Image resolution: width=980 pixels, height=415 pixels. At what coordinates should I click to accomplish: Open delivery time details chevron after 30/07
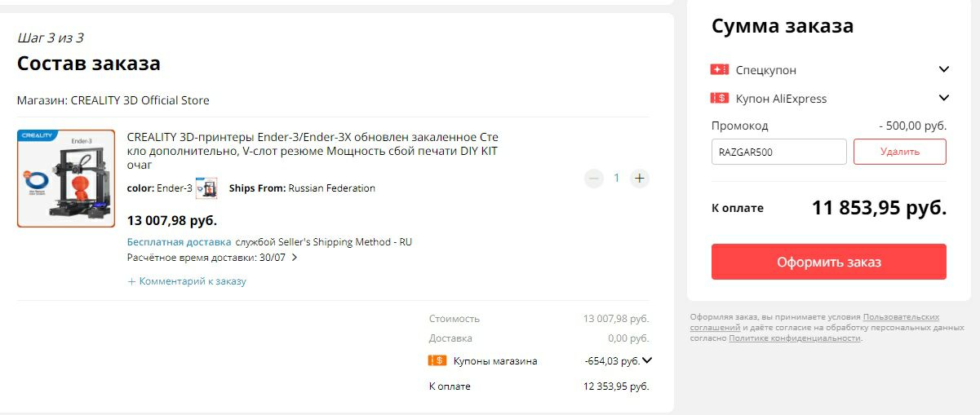point(295,258)
